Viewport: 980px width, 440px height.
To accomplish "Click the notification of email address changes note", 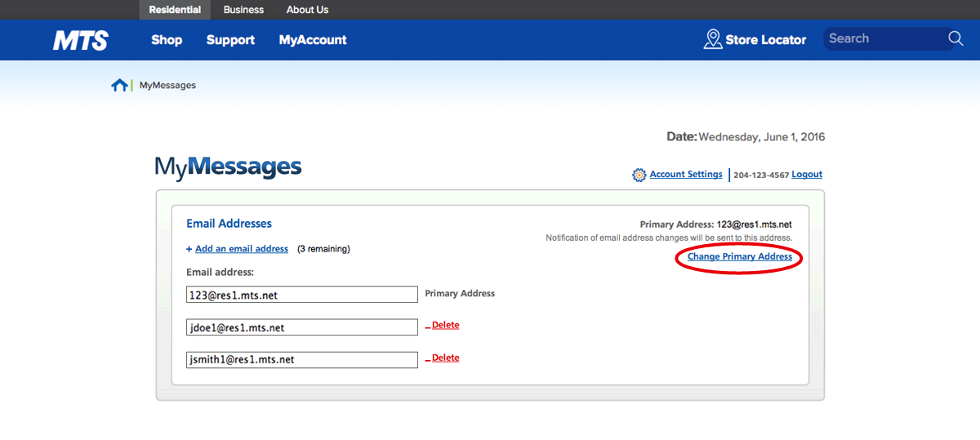I will pyautogui.click(x=669, y=238).
